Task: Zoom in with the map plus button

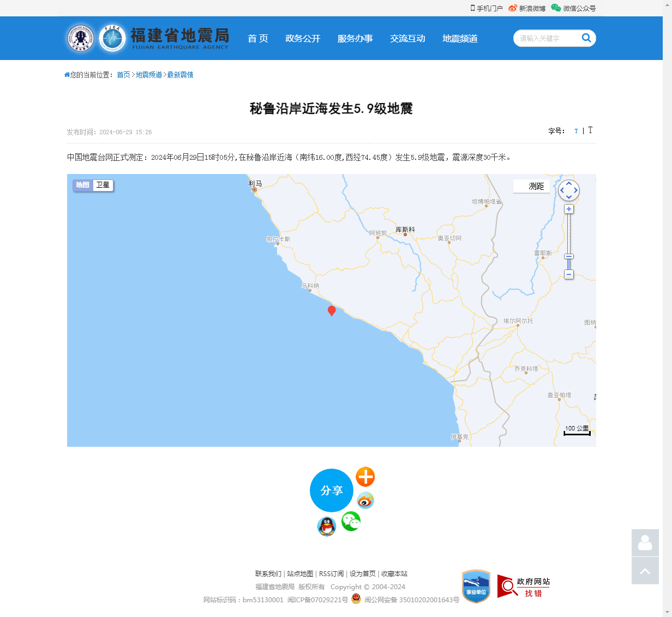Action: coord(569,209)
